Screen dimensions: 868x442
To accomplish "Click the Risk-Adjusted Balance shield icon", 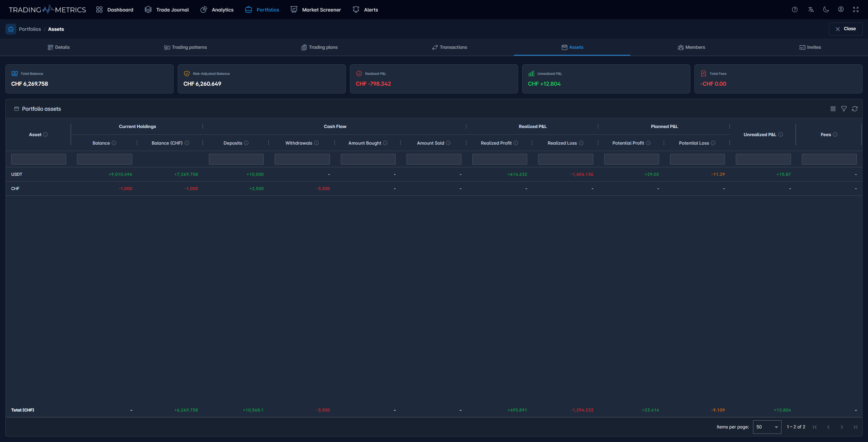I will click(x=187, y=73).
